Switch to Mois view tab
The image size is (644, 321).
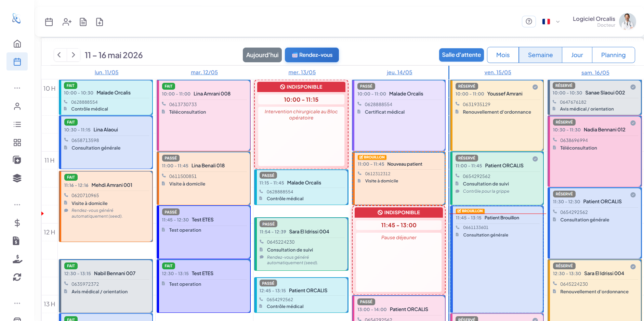pos(503,55)
